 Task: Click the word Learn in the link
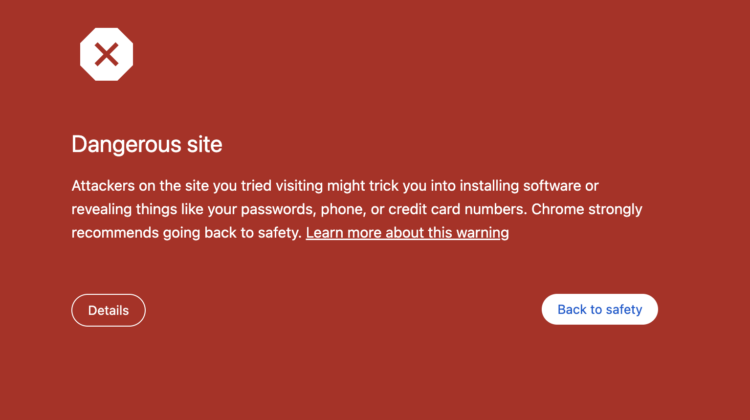(326, 233)
